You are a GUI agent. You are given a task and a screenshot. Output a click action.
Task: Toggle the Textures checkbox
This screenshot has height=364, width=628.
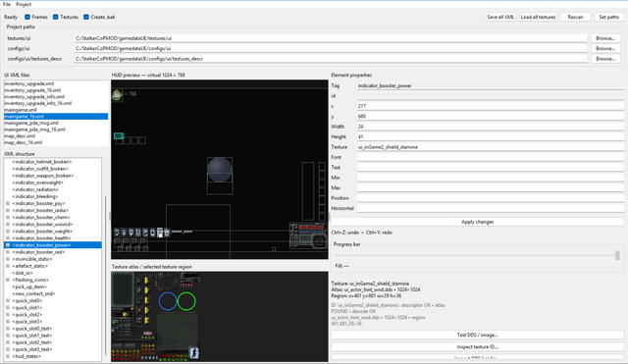click(x=56, y=17)
